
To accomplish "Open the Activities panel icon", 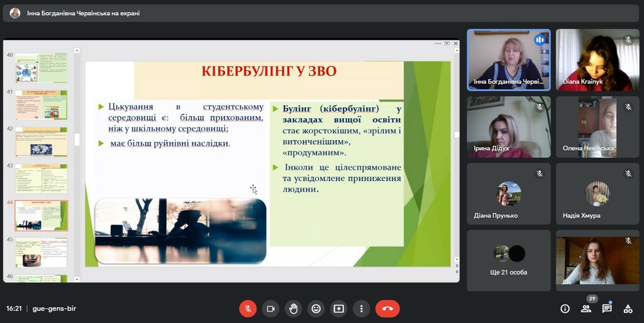I will (x=628, y=309).
